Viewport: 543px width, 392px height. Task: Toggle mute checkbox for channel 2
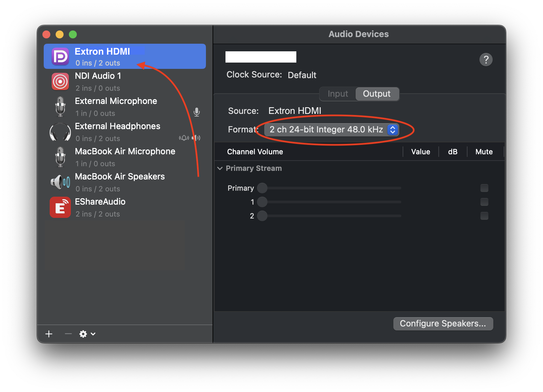click(484, 216)
